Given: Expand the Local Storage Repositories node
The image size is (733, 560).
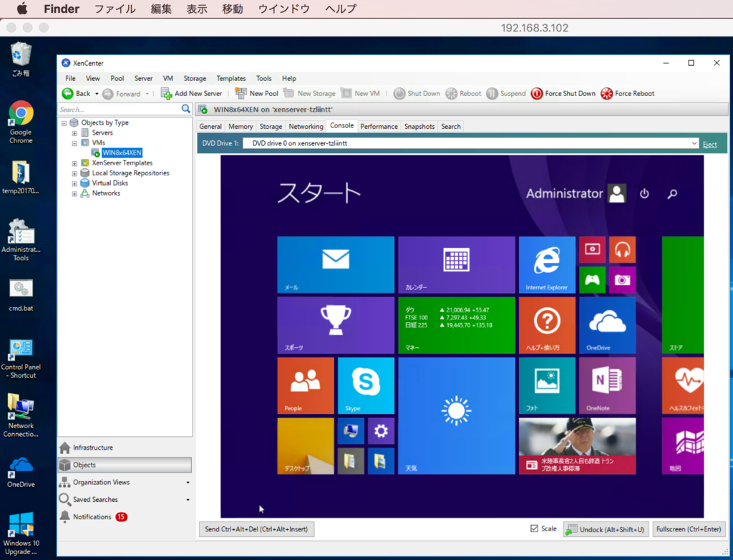Looking at the screenshot, I should [x=74, y=173].
